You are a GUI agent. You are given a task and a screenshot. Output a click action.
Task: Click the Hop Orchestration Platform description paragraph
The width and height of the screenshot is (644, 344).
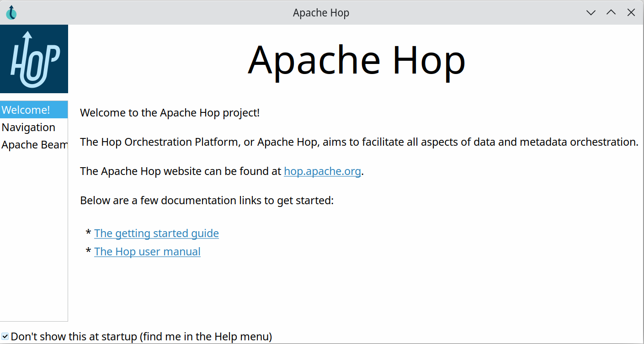point(359,142)
